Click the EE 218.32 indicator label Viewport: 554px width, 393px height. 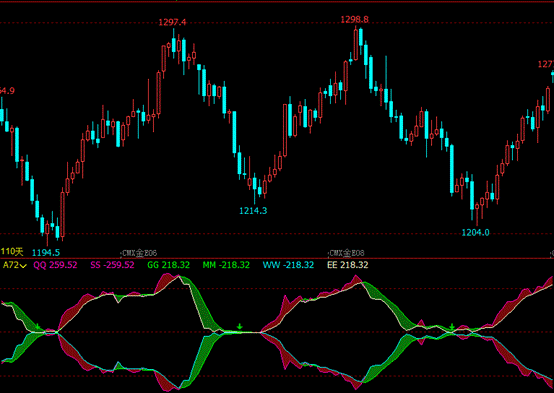pos(348,265)
